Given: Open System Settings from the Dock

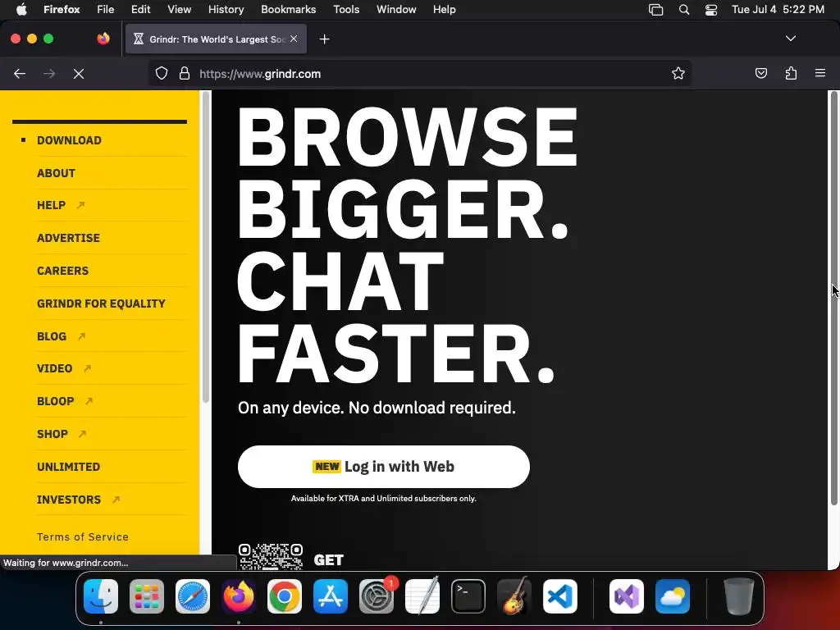Looking at the screenshot, I should pos(377,596).
